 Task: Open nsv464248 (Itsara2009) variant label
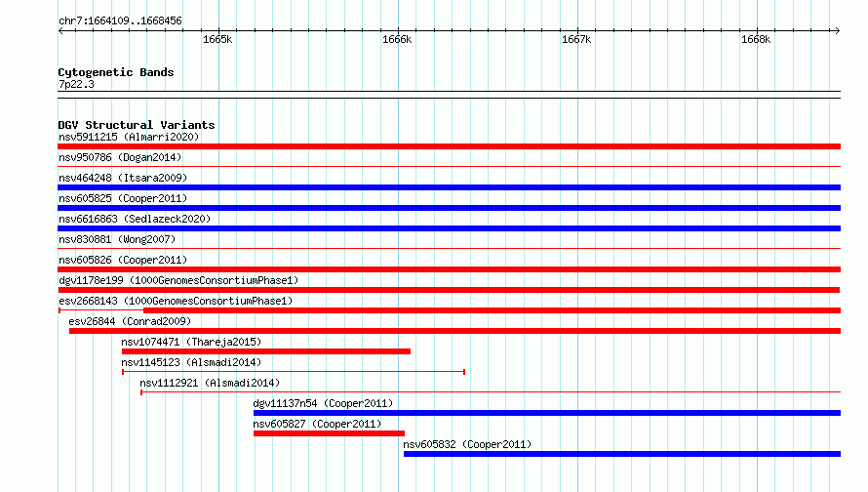123,178
